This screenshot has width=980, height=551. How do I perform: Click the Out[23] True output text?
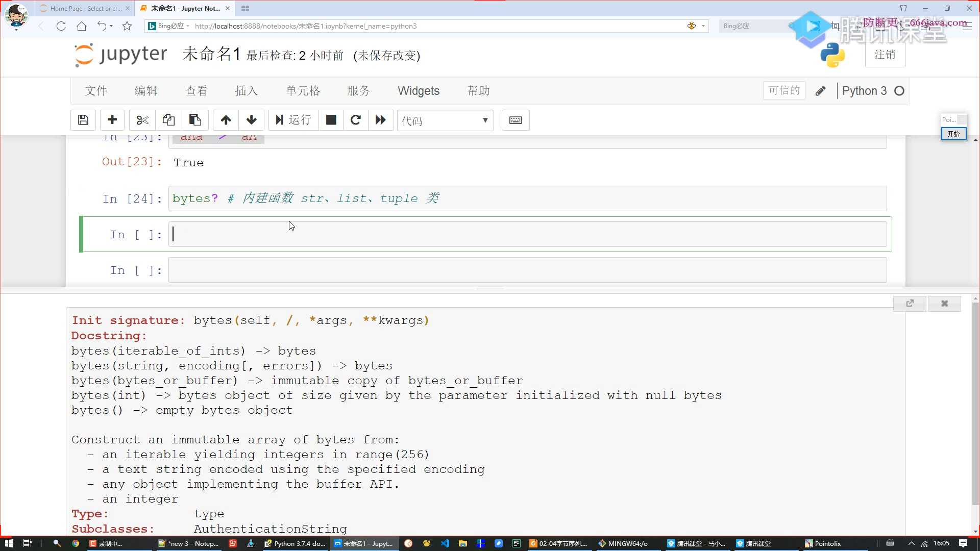pos(188,163)
